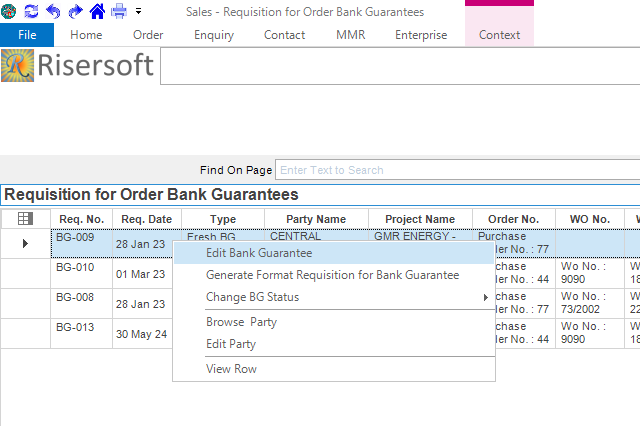Image resolution: width=640 pixels, height=426 pixels.
Task: Select Browse Party in the context menu
Action: 241,322
